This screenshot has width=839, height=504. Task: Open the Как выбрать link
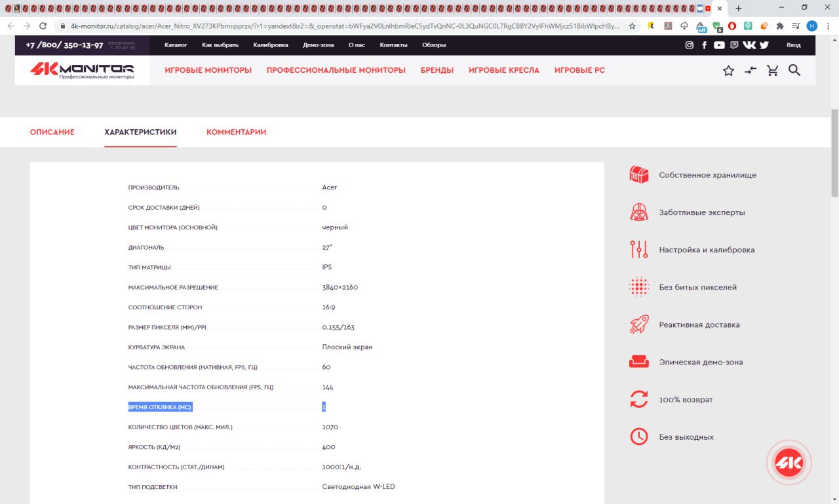pos(220,45)
